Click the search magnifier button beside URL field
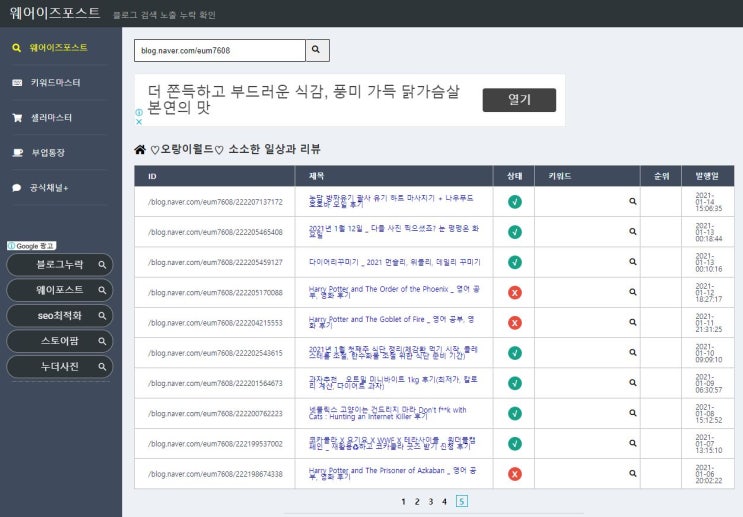Image resolution: width=743 pixels, height=517 pixels. [x=317, y=50]
